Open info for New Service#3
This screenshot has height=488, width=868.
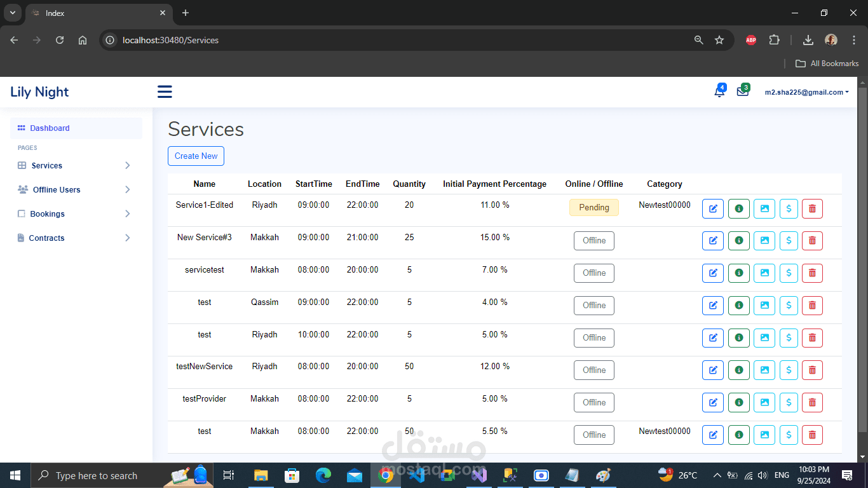click(x=739, y=241)
